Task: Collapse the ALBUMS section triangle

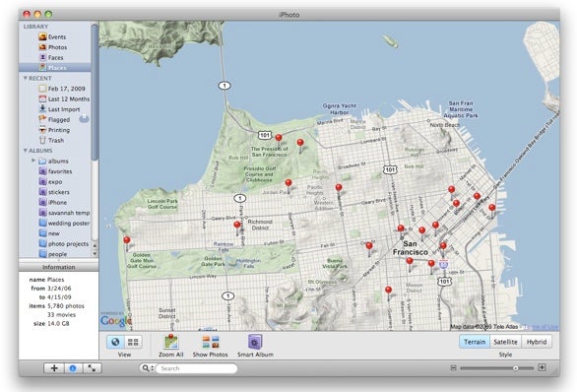Action: tap(26, 151)
